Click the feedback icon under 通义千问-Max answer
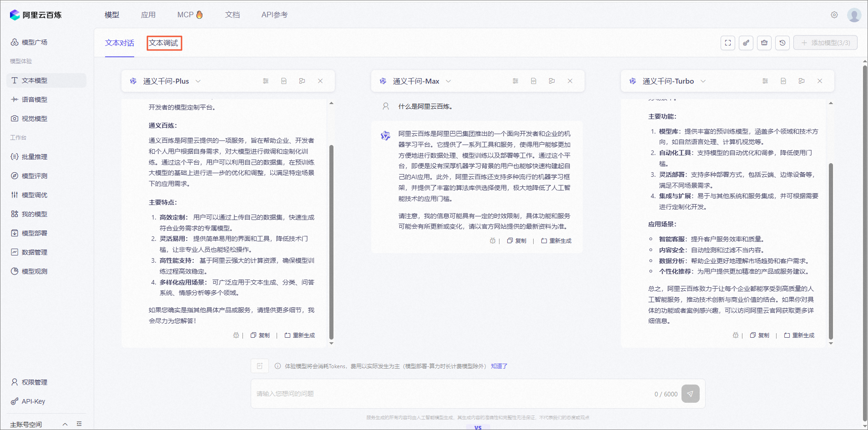This screenshot has height=430, width=868. tap(493, 241)
